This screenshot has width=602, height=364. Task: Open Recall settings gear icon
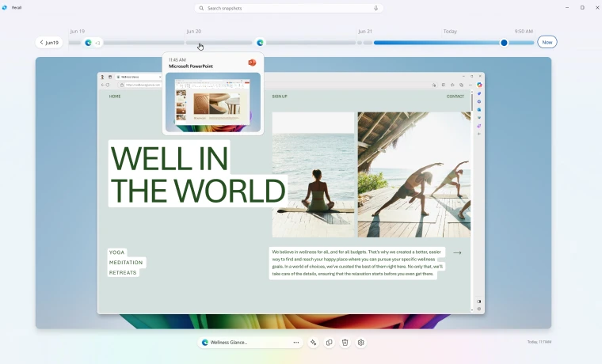pyautogui.click(x=361, y=343)
